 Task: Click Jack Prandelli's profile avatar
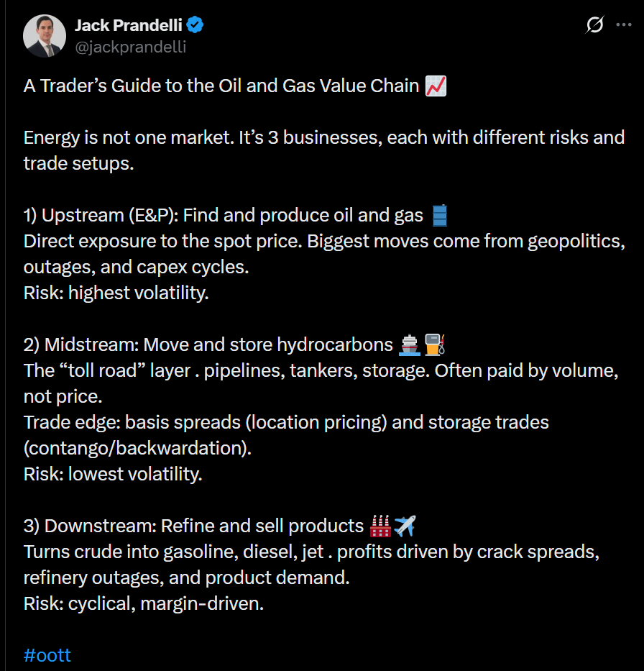(x=45, y=35)
